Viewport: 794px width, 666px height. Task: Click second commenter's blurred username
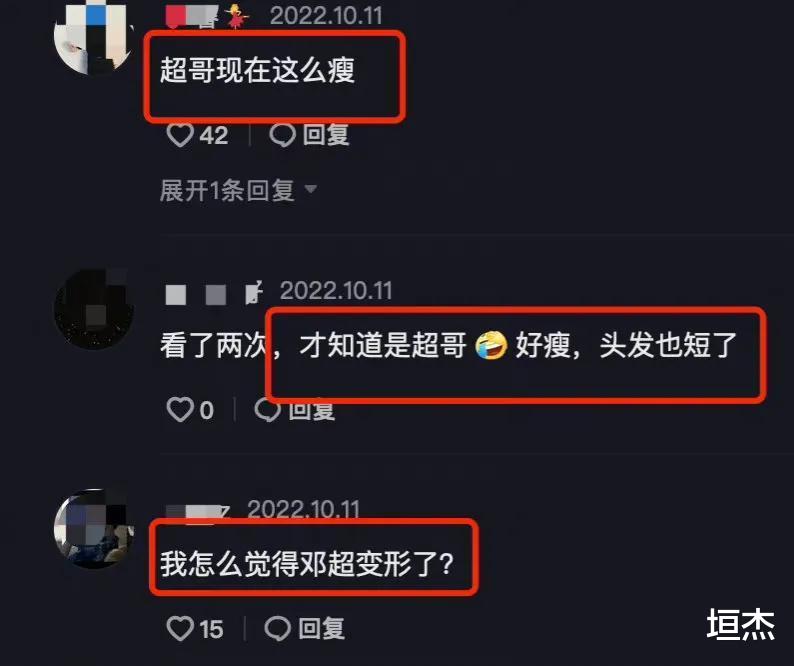click(215, 293)
